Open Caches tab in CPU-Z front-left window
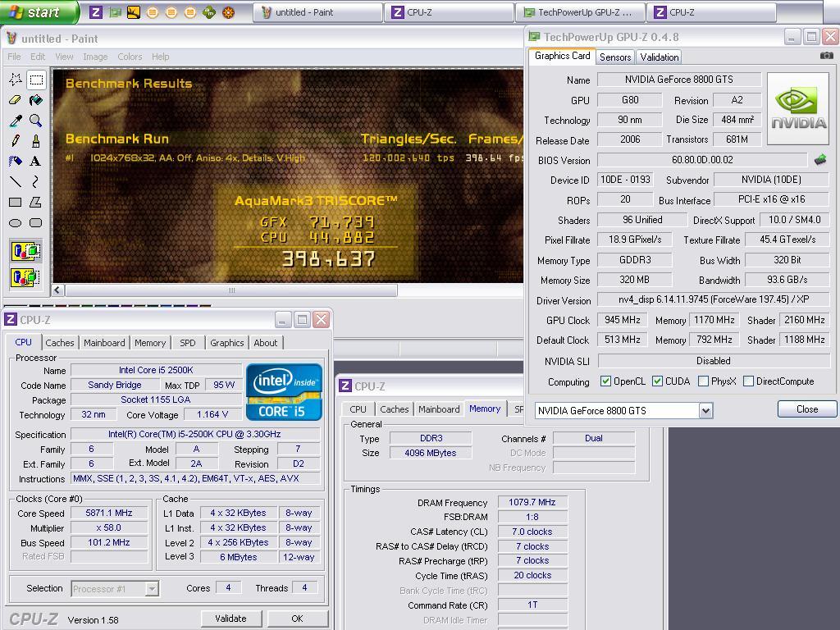This screenshot has width=840, height=630. (59, 343)
